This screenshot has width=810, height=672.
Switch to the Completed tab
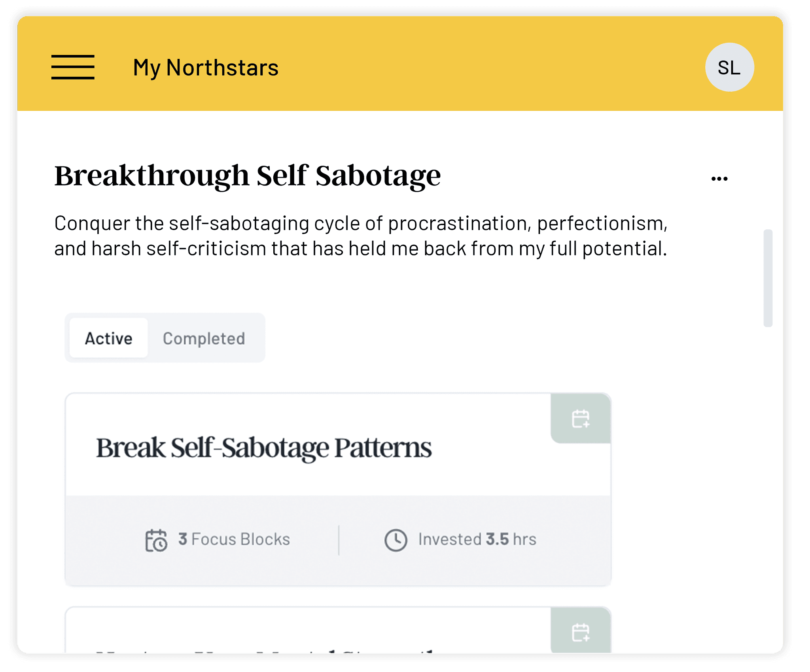204,338
